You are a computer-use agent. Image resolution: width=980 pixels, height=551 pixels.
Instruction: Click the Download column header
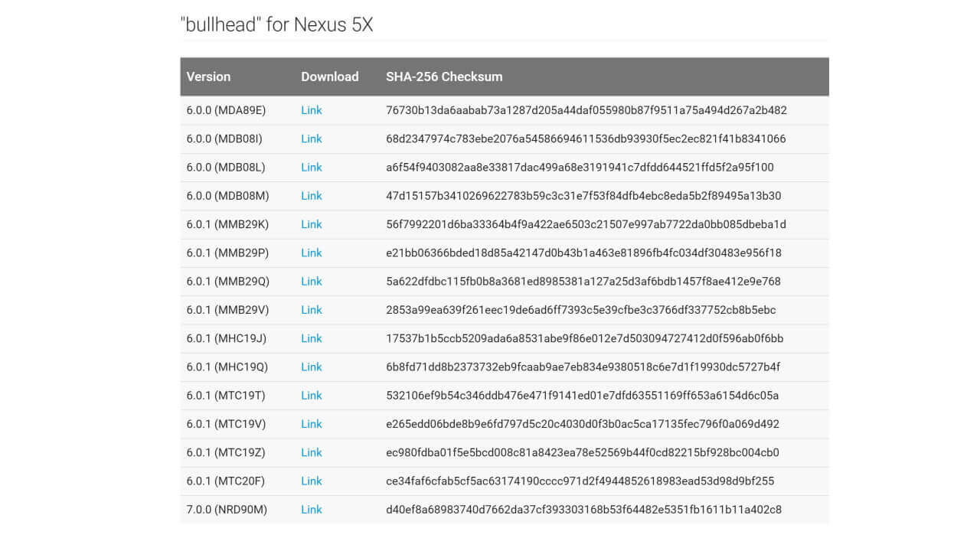click(x=329, y=77)
